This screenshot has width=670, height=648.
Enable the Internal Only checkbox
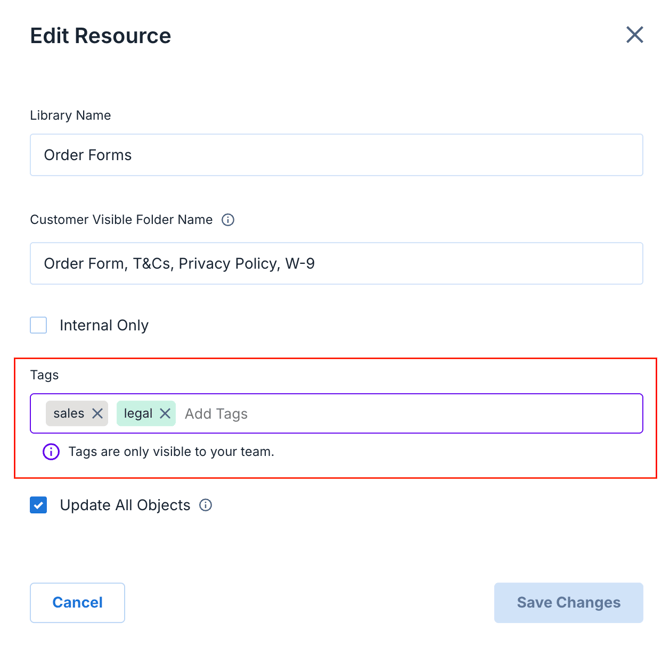coord(39,325)
